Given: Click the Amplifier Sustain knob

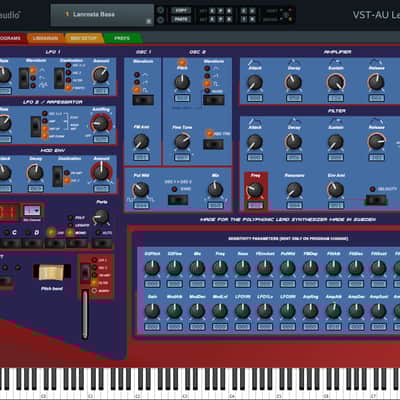Looking at the screenshot, I should click(x=335, y=82).
